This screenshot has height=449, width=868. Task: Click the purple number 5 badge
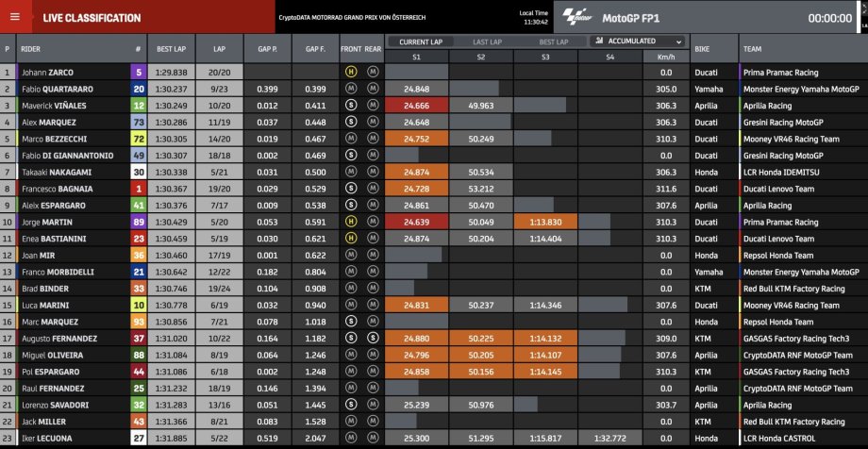coord(139,72)
